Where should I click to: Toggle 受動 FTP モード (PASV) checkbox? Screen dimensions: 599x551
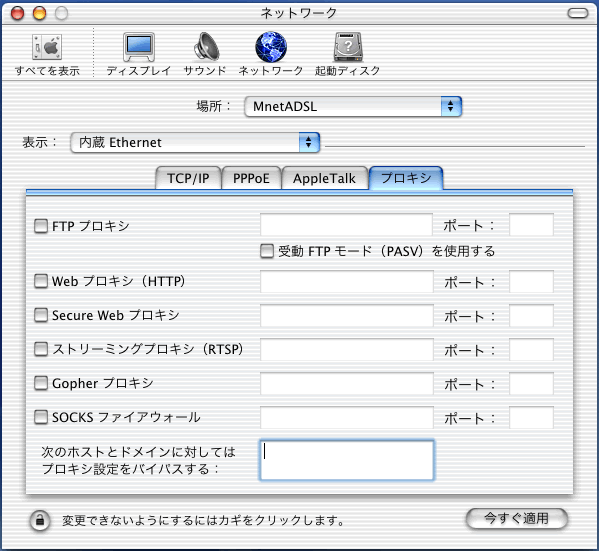(x=267, y=251)
